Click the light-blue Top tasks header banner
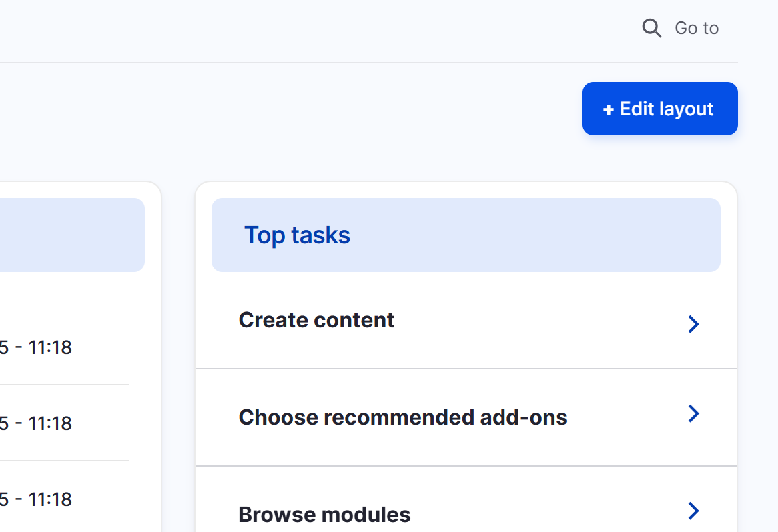The height and width of the screenshot is (532, 778). (x=534, y=235)
